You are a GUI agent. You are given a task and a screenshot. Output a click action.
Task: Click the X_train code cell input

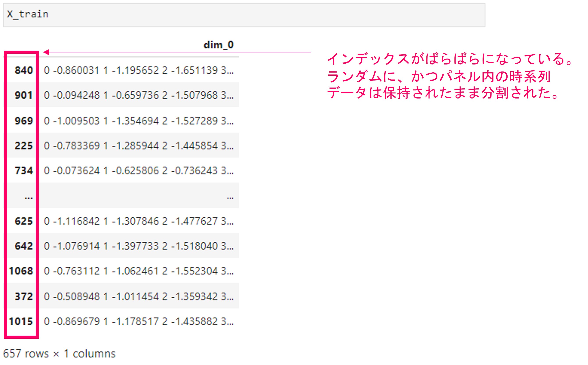(244, 14)
